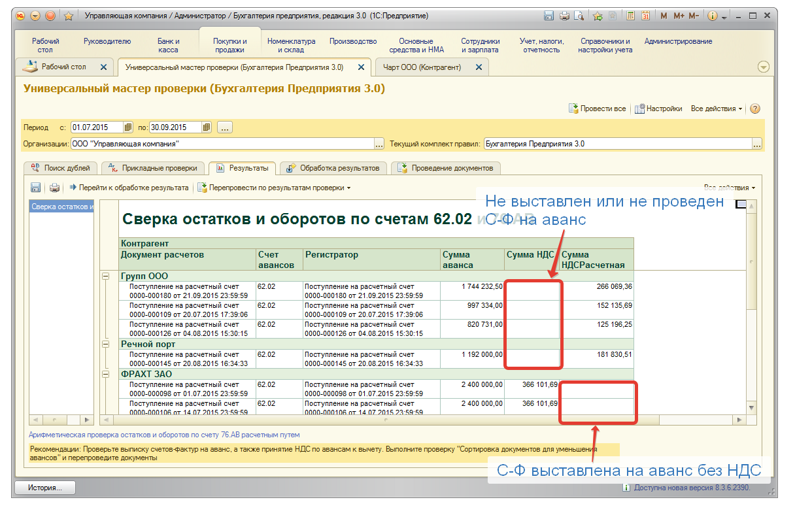This screenshot has width=812, height=519.
Task: Open calendar picker for the end date
Action: point(207,127)
